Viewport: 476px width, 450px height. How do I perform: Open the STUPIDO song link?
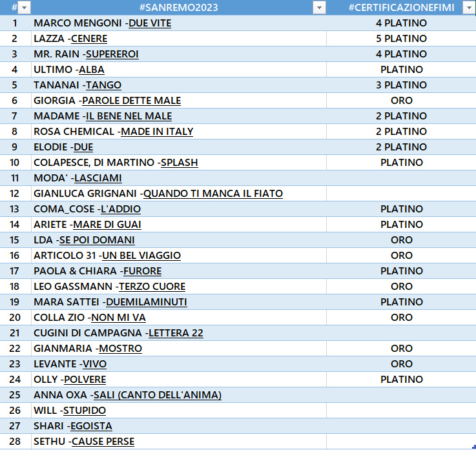[85, 410]
